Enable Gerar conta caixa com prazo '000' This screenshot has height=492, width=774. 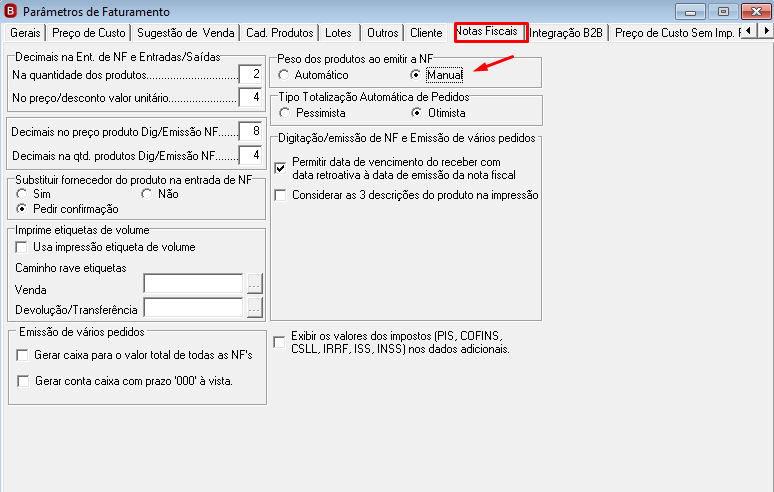pos(24,381)
